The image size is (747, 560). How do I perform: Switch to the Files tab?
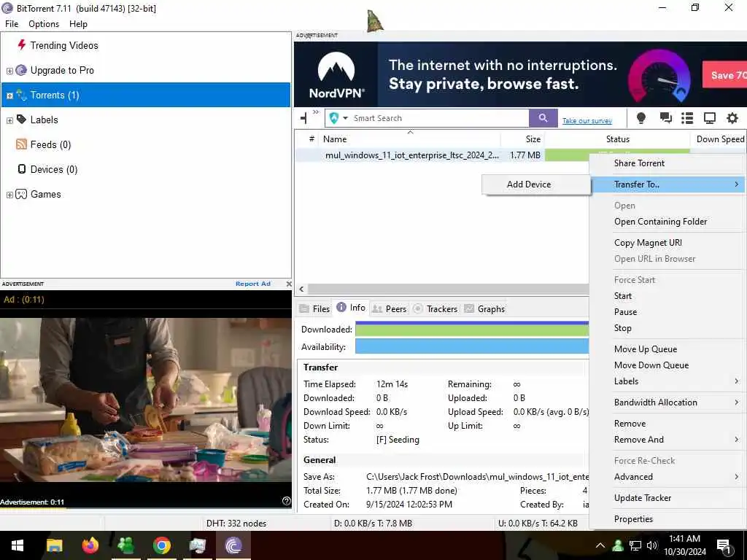(314, 308)
